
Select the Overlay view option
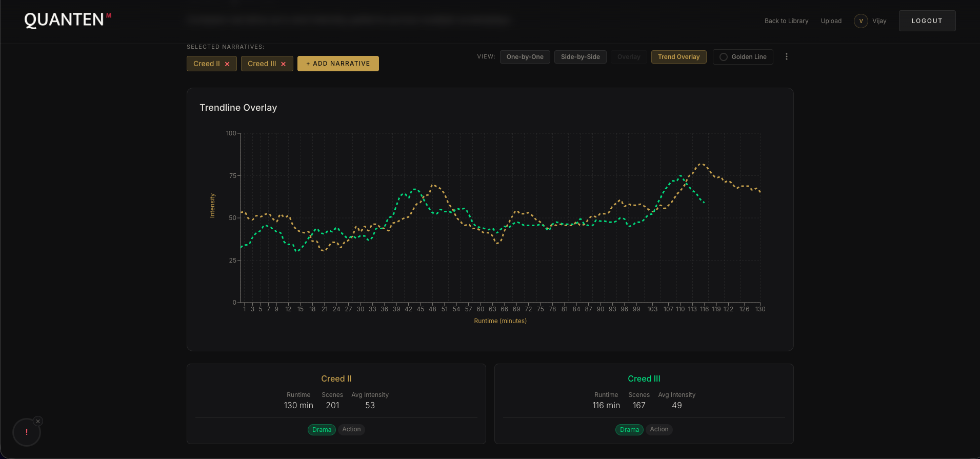[629, 57]
